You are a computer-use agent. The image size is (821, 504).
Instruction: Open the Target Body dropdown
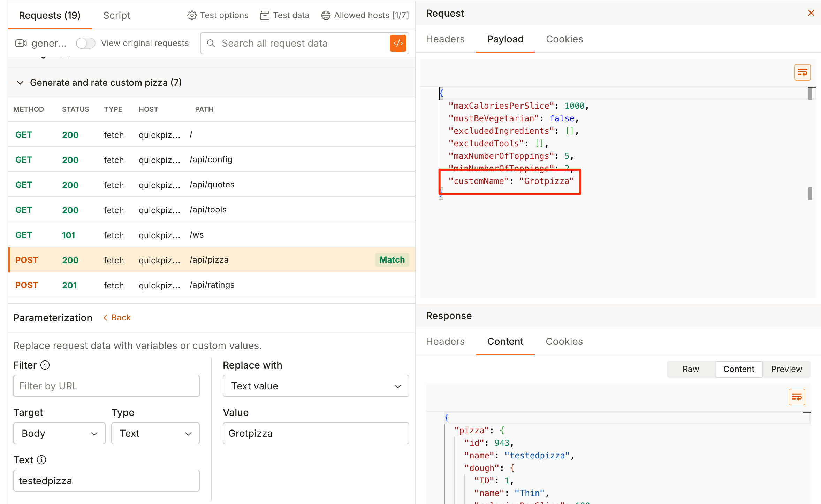[59, 433]
